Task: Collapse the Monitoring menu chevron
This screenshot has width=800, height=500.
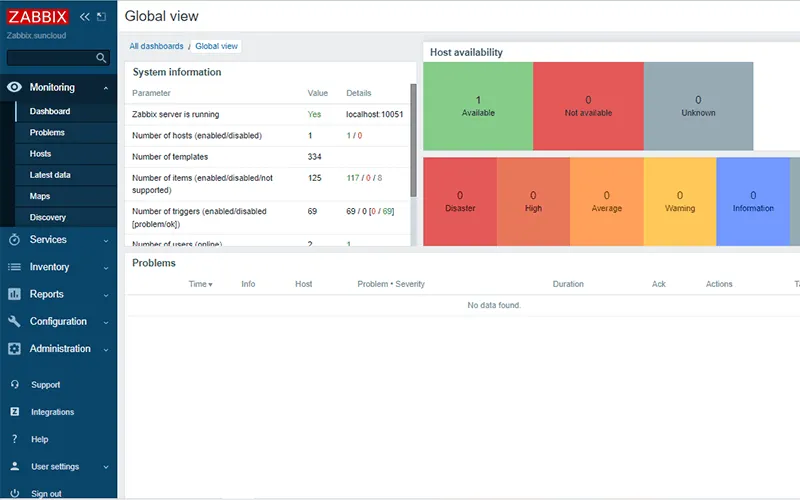Action: click(x=106, y=88)
